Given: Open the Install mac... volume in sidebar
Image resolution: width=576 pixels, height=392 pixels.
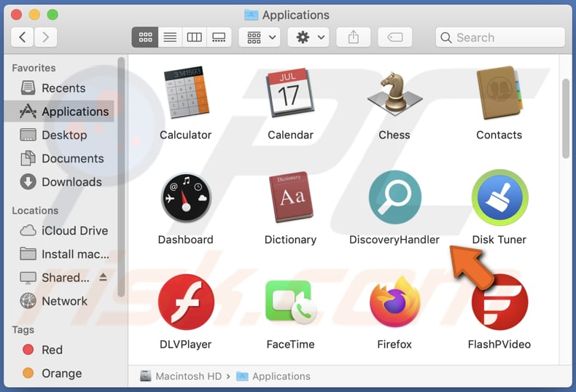Looking at the screenshot, I should (x=59, y=254).
